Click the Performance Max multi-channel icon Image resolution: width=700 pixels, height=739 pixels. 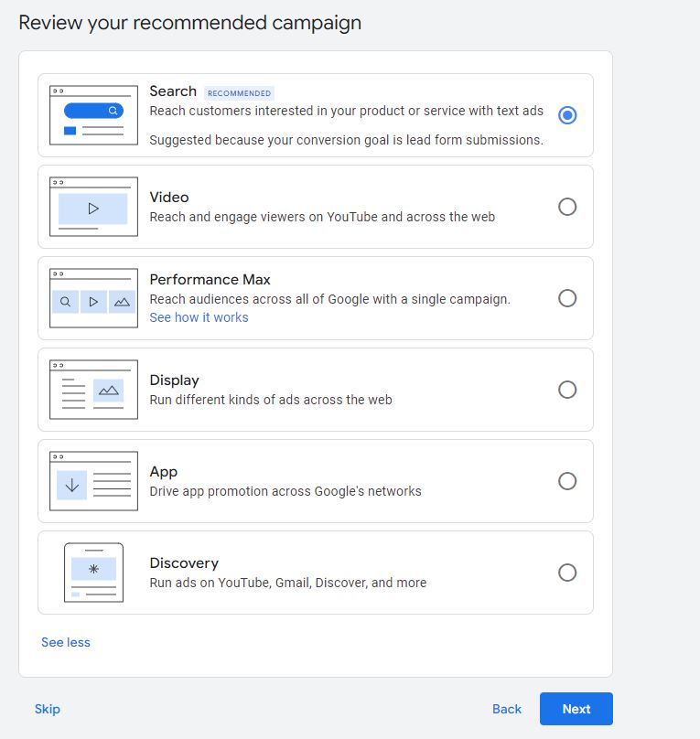click(x=92, y=296)
